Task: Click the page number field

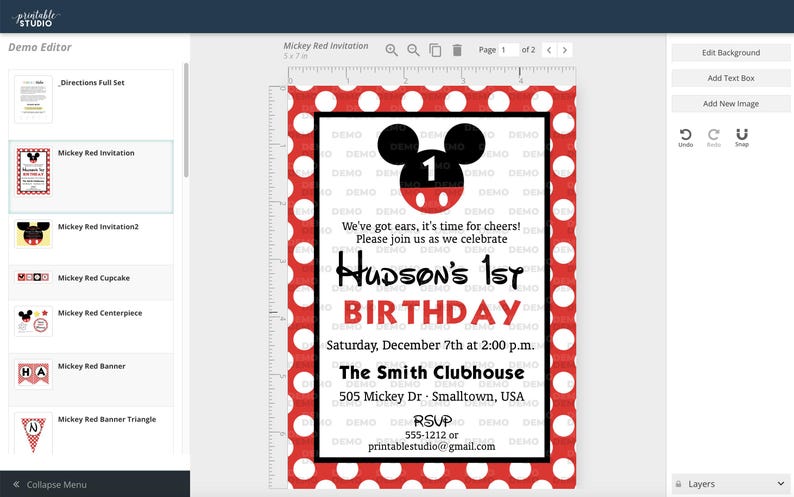Action: tap(508, 50)
